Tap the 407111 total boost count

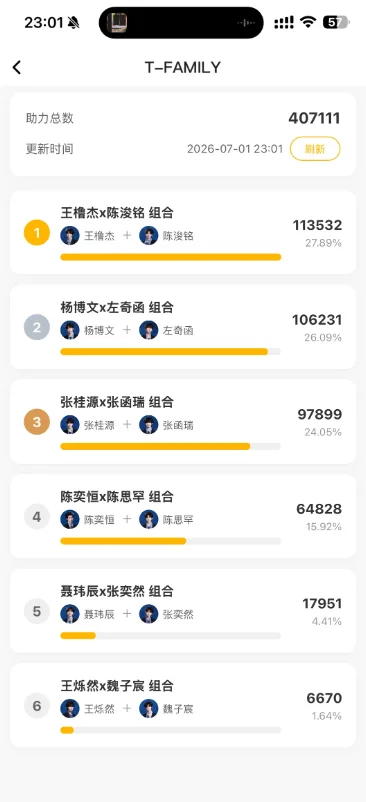tap(314, 118)
